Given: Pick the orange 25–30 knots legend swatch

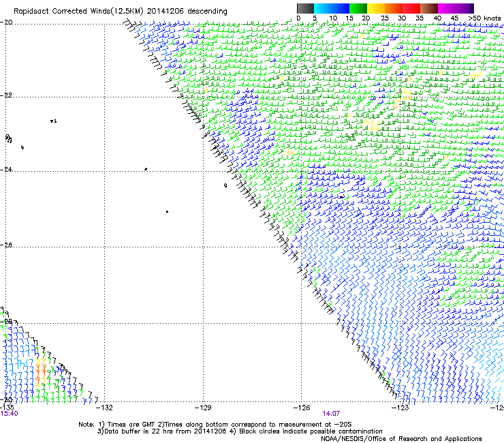Looking at the screenshot, I should pos(394,8).
